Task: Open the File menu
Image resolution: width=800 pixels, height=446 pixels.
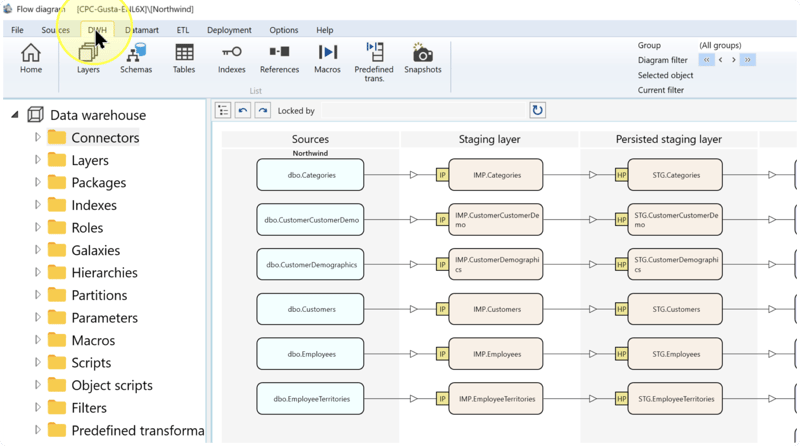Action: pos(17,30)
